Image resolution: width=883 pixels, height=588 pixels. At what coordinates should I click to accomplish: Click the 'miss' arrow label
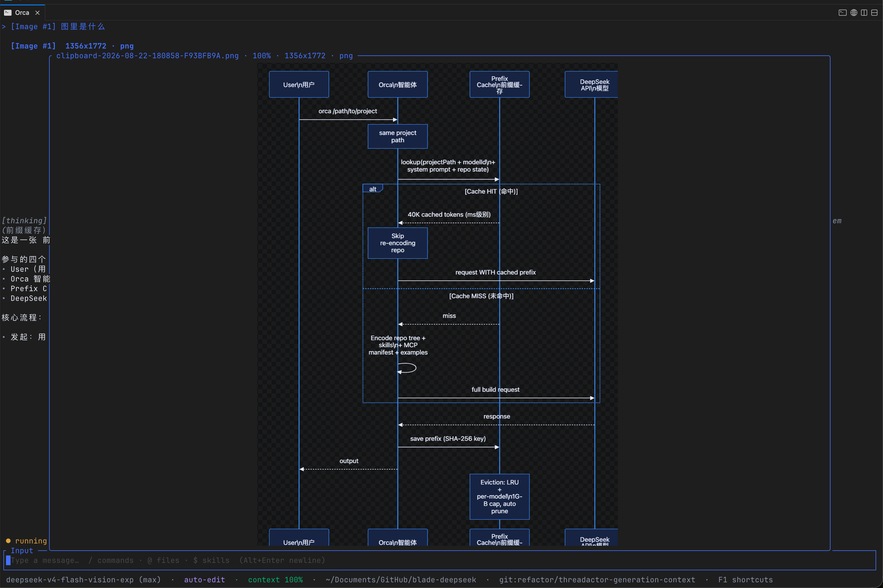coord(449,316)
